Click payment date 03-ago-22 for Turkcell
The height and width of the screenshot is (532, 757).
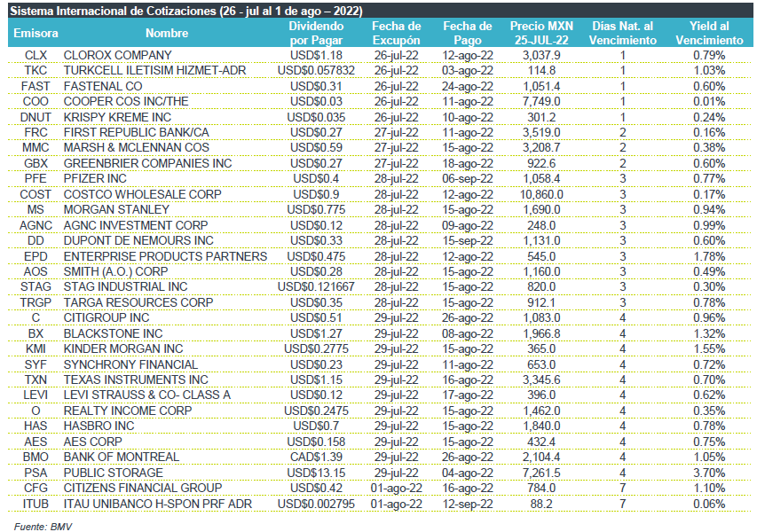(468, 70)
